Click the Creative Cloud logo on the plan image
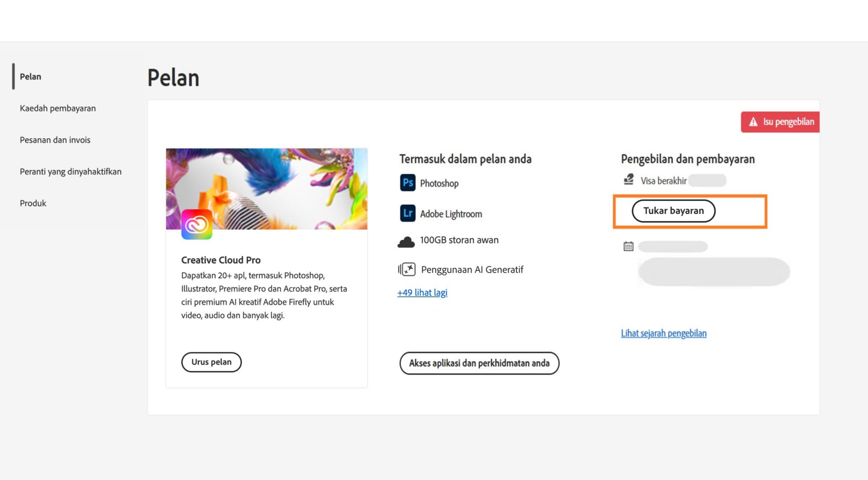This screenshot has height=480, width=868. [197, 225]
